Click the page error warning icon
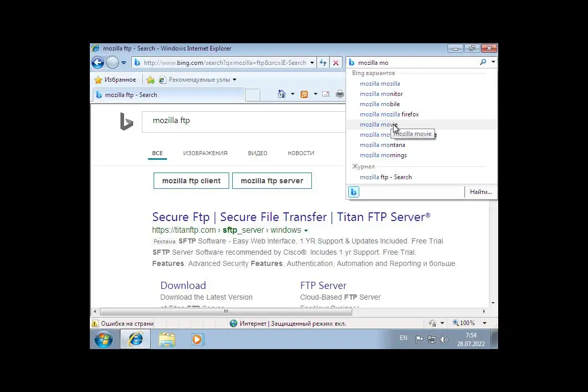The height and width of the screenshot is (392, 588). tap(95, 324)
